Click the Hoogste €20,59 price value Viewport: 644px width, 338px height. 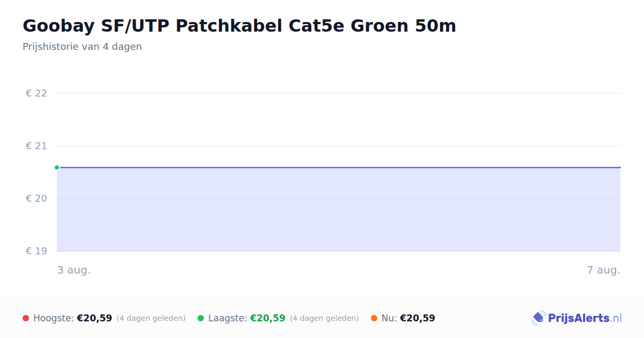(94, 318)
